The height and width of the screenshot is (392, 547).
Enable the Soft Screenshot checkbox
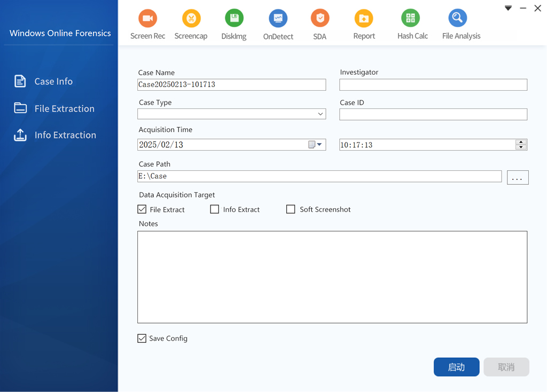click(x=291, y=209)
